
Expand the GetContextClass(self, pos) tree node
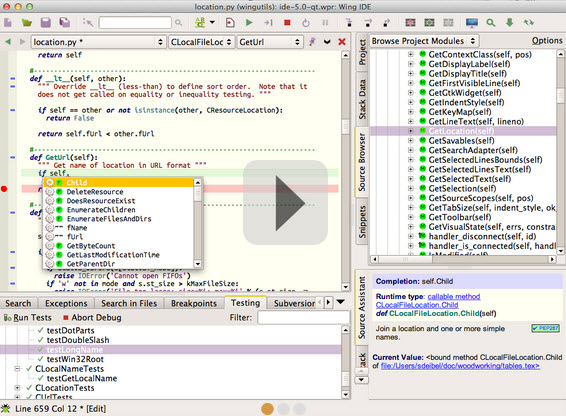410,55
